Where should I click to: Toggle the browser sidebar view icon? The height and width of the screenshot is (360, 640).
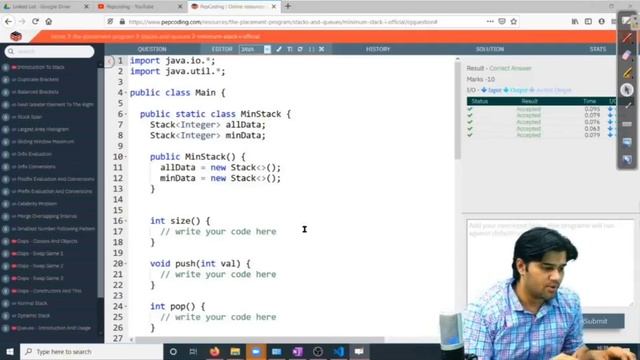pyautogui.click(x=588, y=22)
